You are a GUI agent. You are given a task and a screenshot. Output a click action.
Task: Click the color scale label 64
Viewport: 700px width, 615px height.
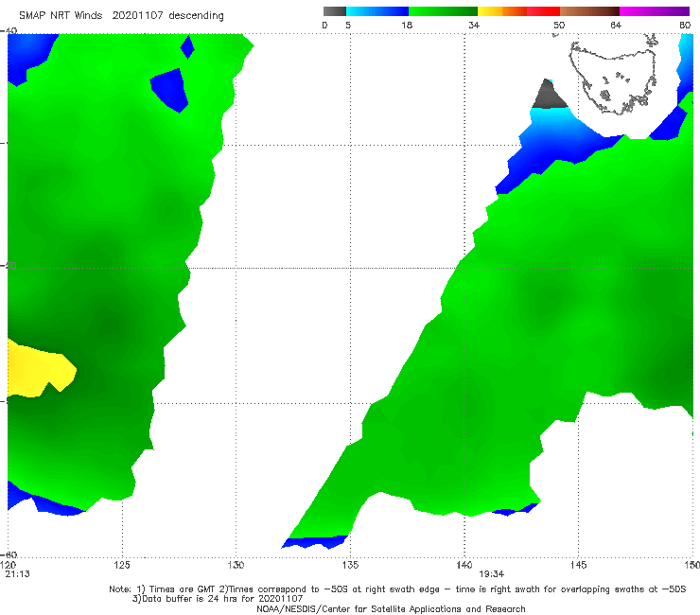(x=616, y=26)
